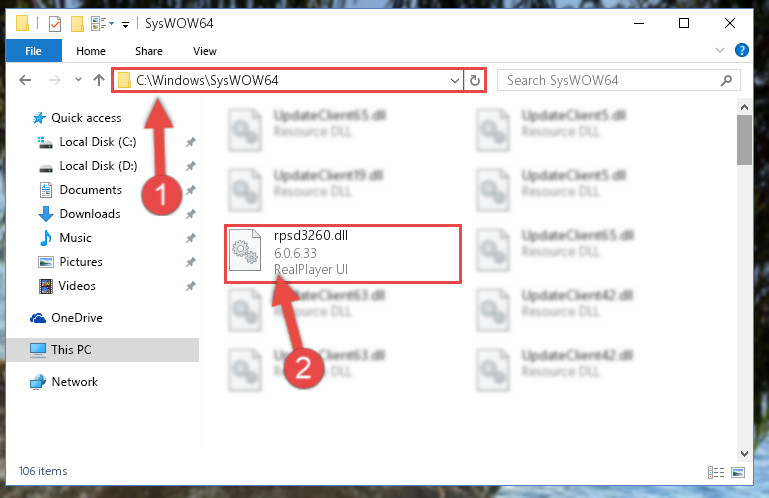Click the vertical scrollbar thumb
Screen dimensions: 769x498
point(744,141)
